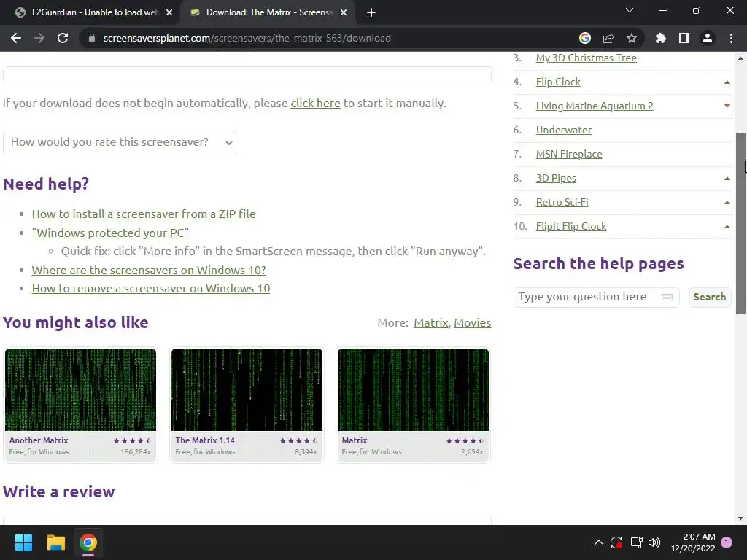Screen dimensions: 747x560
Task: Open network status tray icon
Action: (x=636, y=542)
